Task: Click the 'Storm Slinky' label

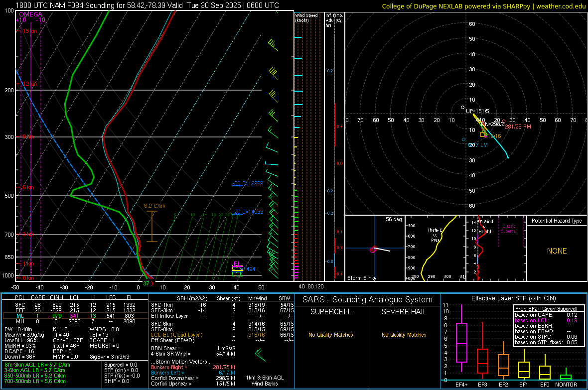Action: pos(361,278)
